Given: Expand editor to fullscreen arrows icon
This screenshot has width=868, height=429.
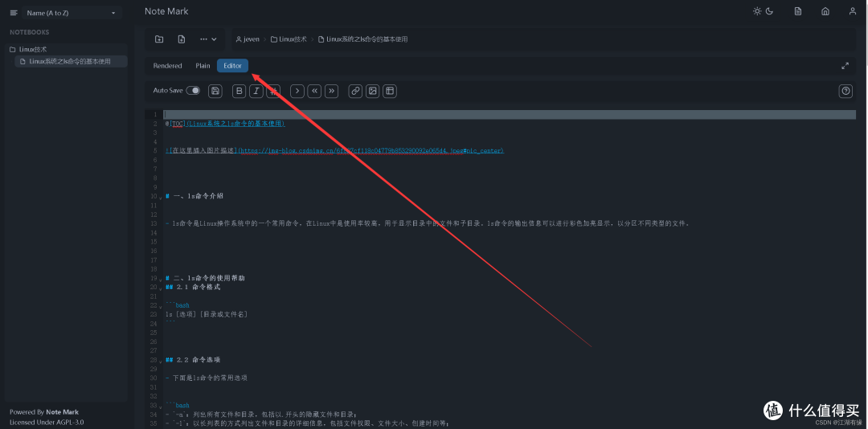Looking at the screenshot, I should pyautogui.click(x=845, y=66).
